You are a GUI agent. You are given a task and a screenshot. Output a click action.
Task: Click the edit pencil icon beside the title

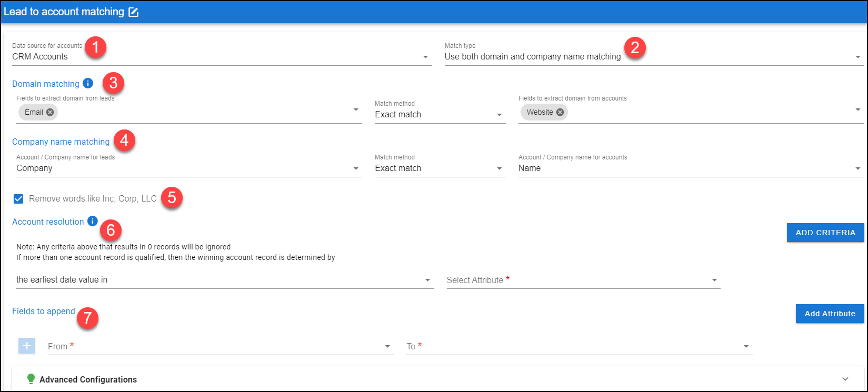134,12
